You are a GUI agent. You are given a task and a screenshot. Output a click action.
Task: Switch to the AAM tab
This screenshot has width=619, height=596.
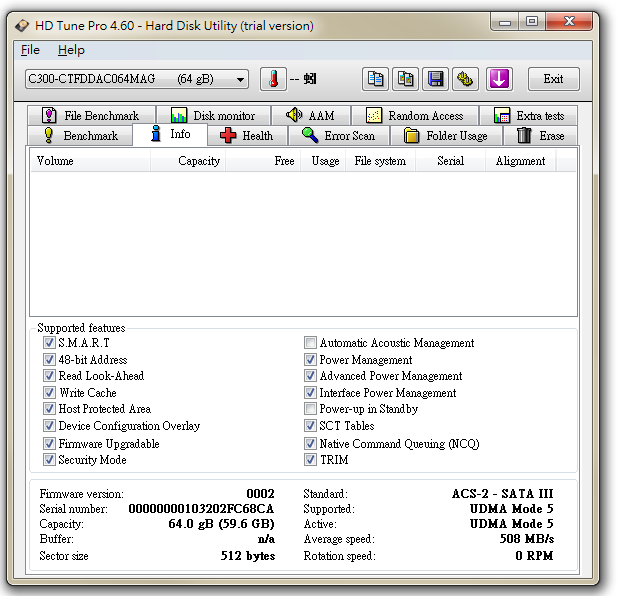[x=311, y=115]
